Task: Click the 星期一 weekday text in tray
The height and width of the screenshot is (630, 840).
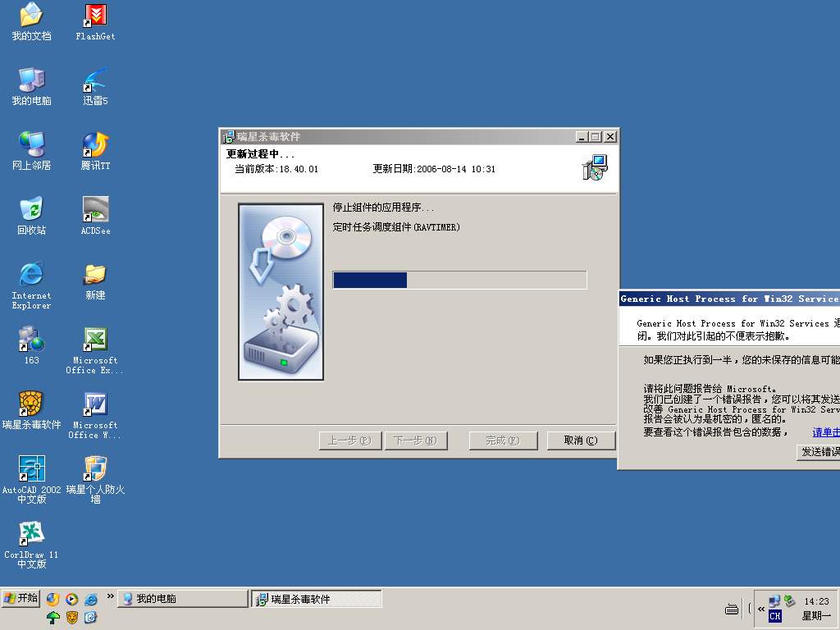Action: pos(816,616)
